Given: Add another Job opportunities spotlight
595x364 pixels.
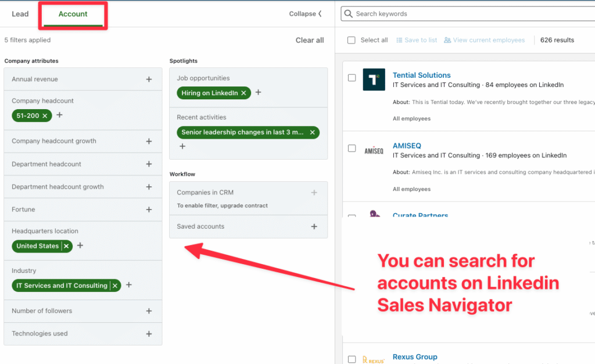Looking at the screenshot, I should click(258, 92).
